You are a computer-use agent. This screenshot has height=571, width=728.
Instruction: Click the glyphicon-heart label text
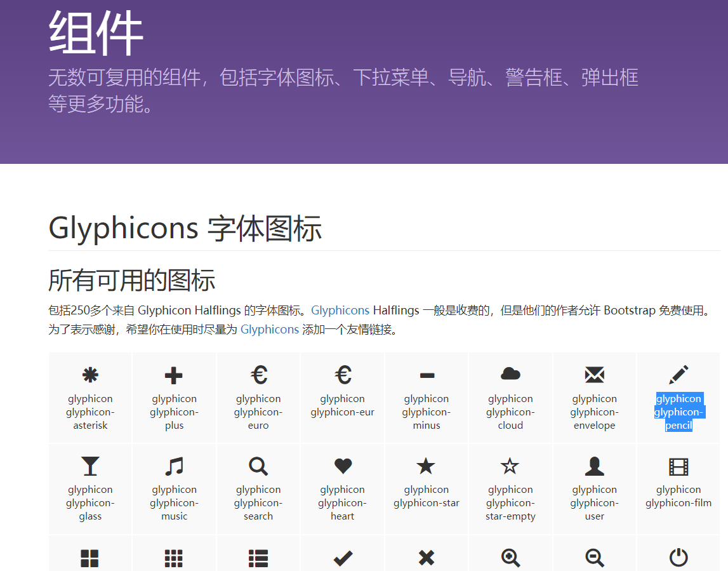[342, 502]
